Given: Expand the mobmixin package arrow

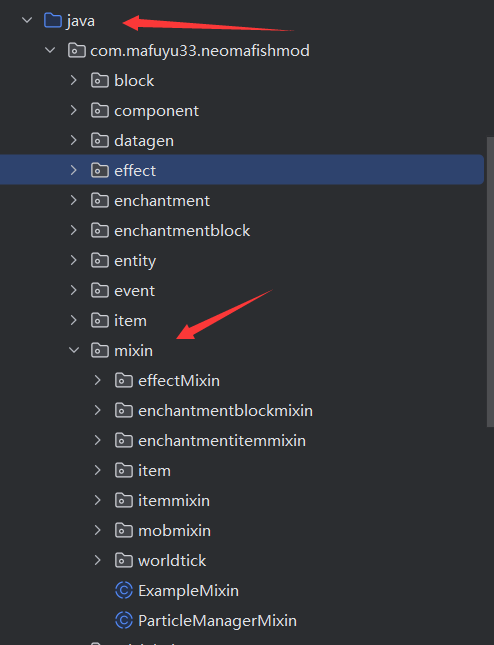Looking at the screenshot, I should pos(97,530).
